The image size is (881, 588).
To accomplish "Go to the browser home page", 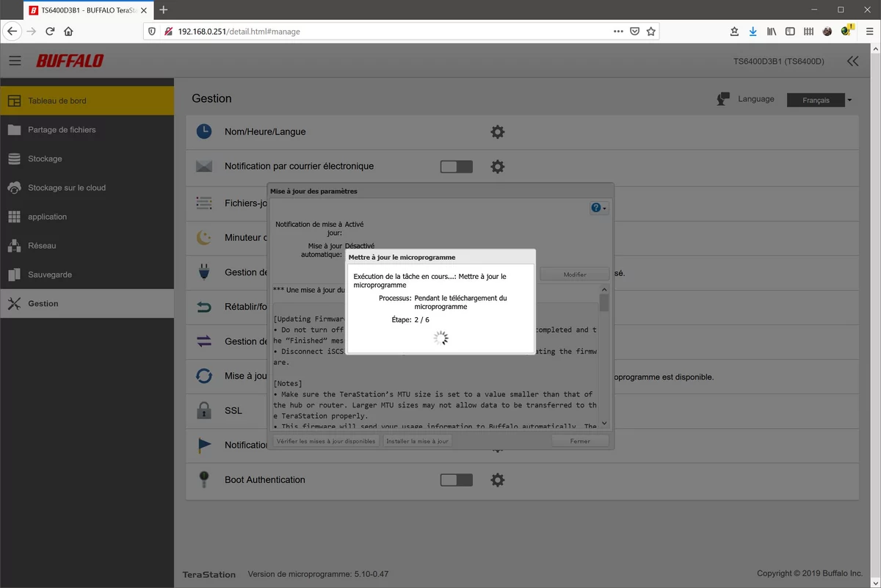I will coord(68,32).
